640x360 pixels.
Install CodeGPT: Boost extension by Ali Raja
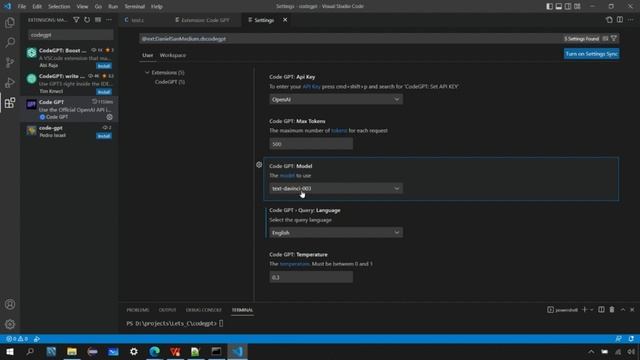(104, 66)
